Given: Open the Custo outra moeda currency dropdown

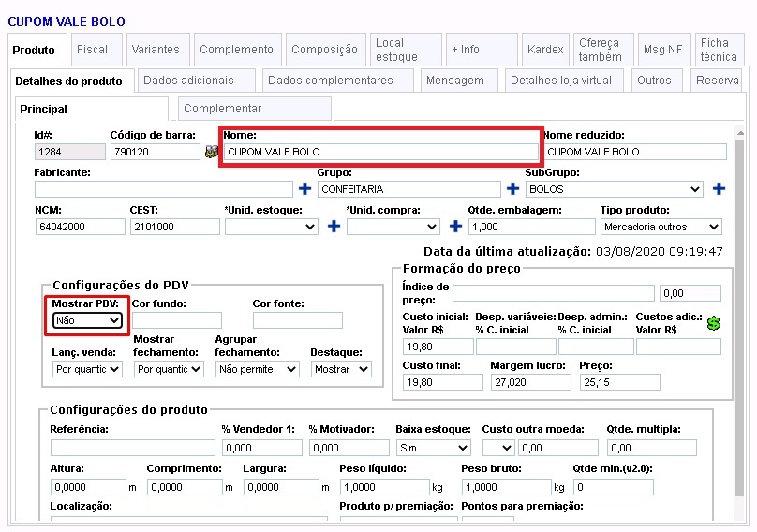Looking at the screenshot, I should (x=498, y=448).
